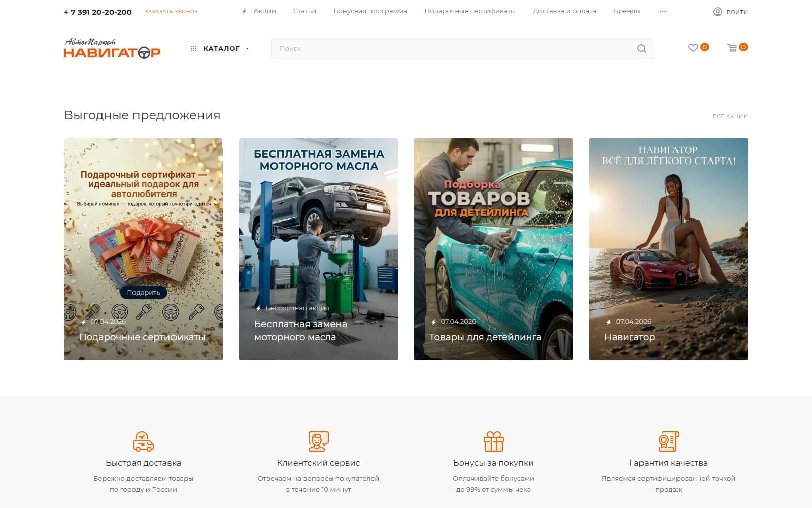The width and height of the screenshot is (812, 508).
Task: Click the Товары для детейлинга card title
Action: (485, 337)
